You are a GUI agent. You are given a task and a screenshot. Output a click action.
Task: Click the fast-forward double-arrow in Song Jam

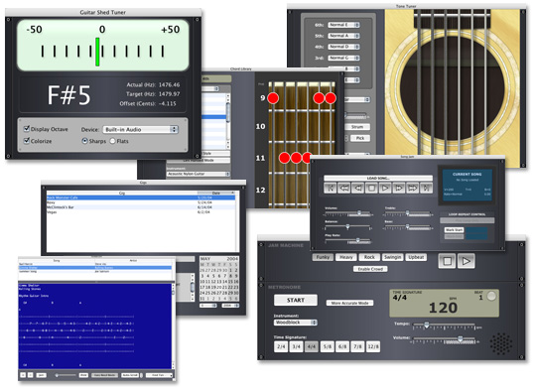coord(412,188)
